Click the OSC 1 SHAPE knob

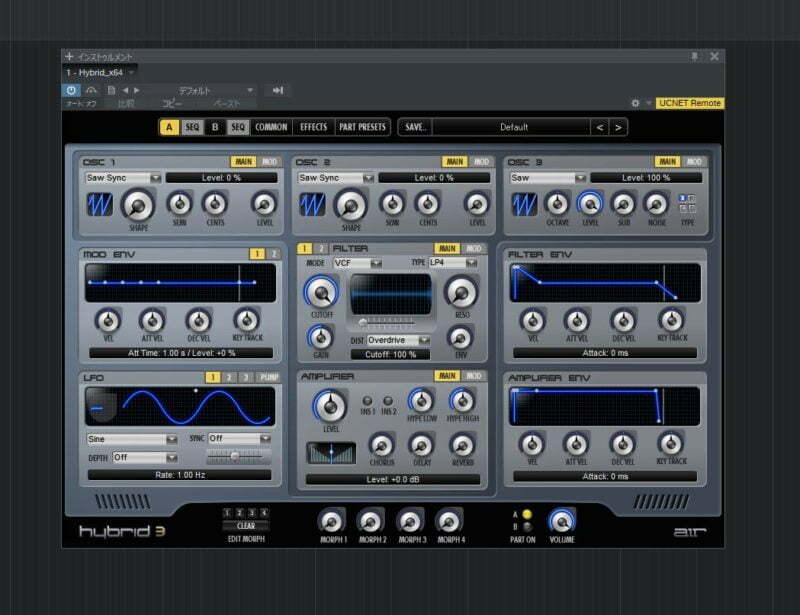click(137, 205)
